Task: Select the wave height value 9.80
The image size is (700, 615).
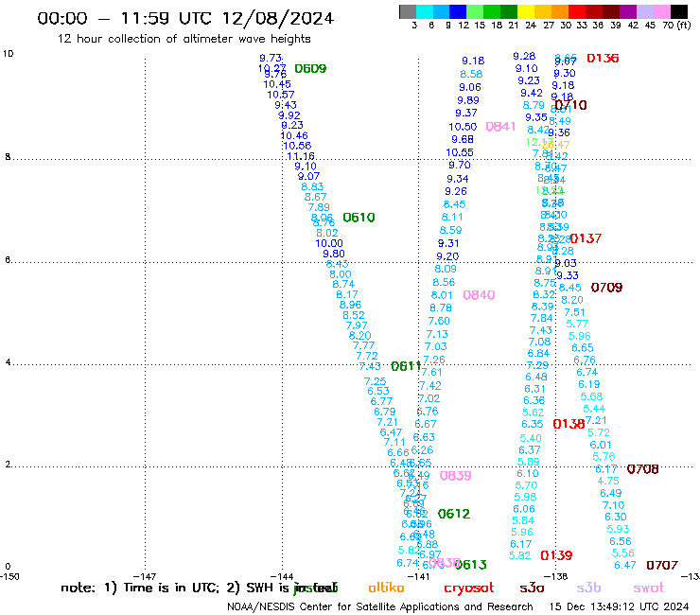Action: 334,254
